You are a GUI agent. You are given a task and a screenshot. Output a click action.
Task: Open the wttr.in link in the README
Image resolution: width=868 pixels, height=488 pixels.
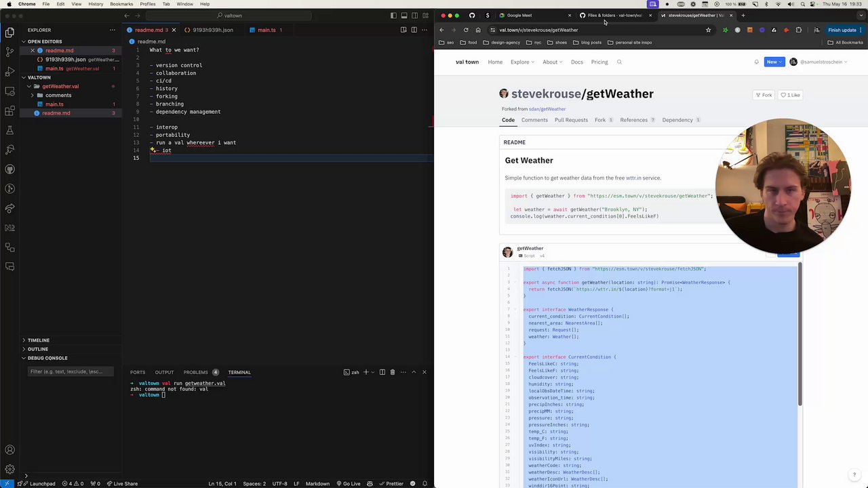coord(633,178)
